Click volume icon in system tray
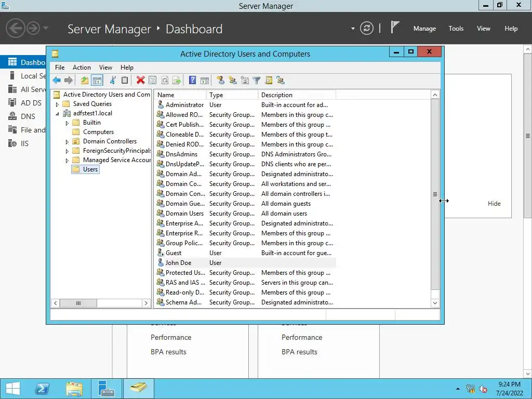 coord(483,389)
